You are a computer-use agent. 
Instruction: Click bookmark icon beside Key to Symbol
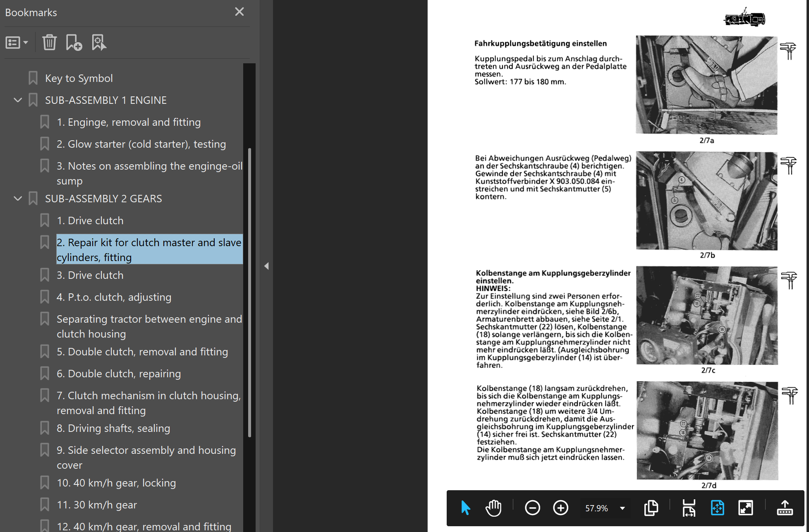coord(33,78)
